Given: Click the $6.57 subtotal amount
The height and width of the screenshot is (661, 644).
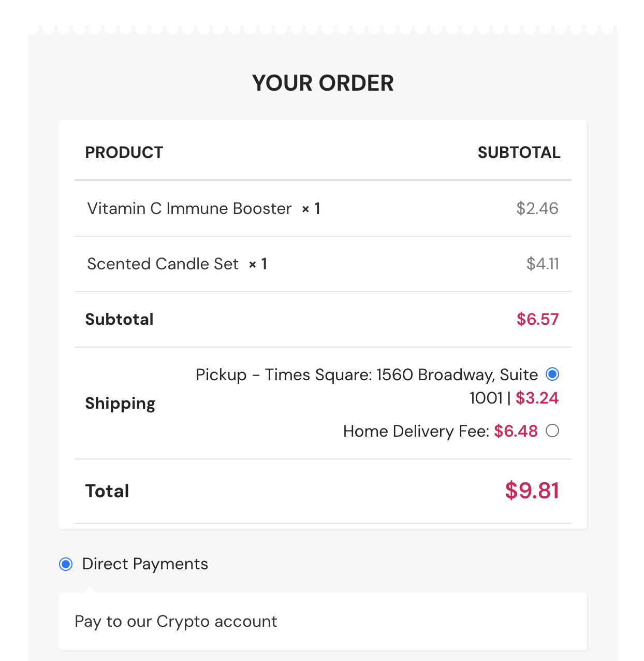Looking at the screenshot, I should 537,320.
